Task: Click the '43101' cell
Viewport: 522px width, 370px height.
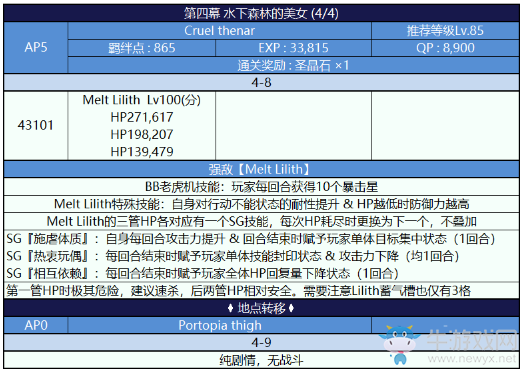Action: click(36, 126)
